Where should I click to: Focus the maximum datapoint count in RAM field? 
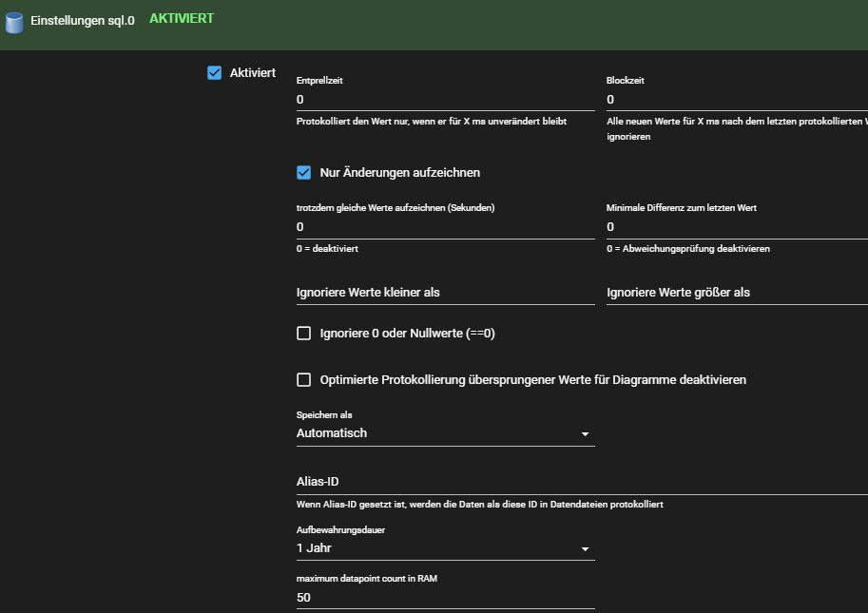[x=446, y=598]
